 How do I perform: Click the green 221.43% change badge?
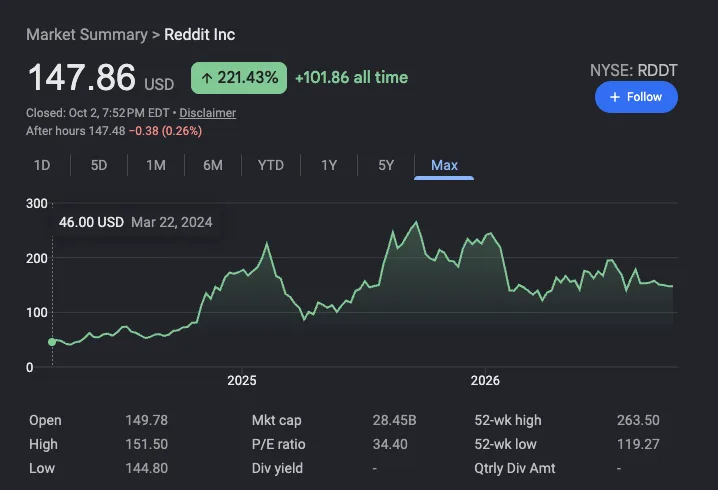point(239,78)
